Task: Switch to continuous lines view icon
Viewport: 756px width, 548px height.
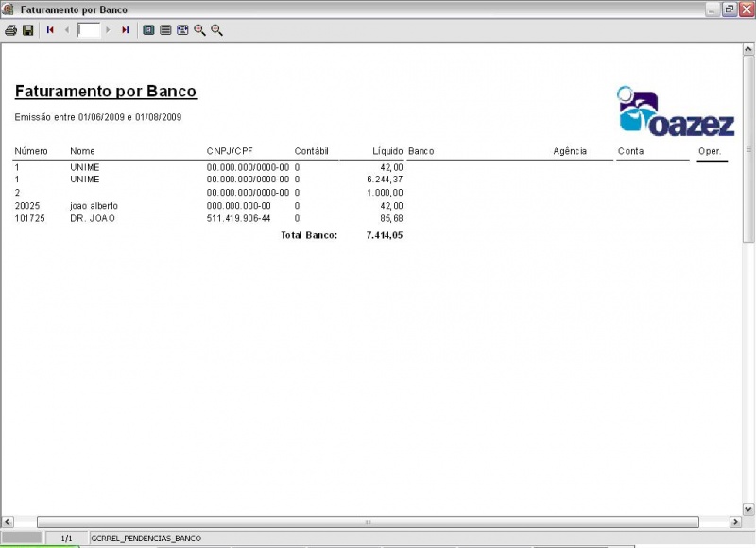Action: pos(165,30)
